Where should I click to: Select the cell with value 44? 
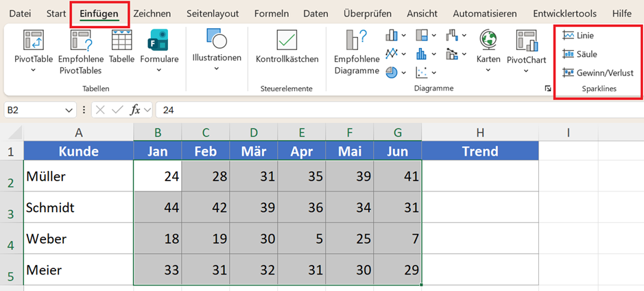[157, 207]
